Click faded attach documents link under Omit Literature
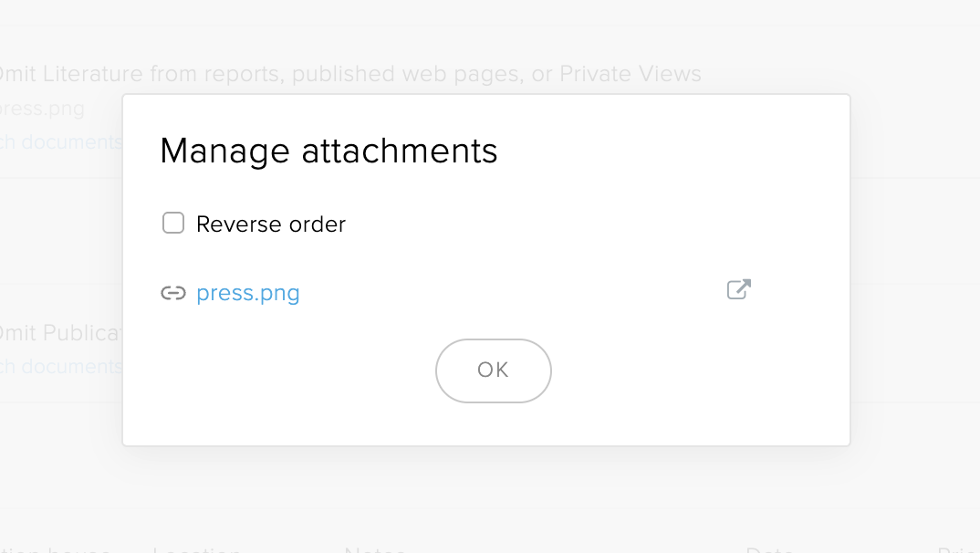 tap(60, 142)
